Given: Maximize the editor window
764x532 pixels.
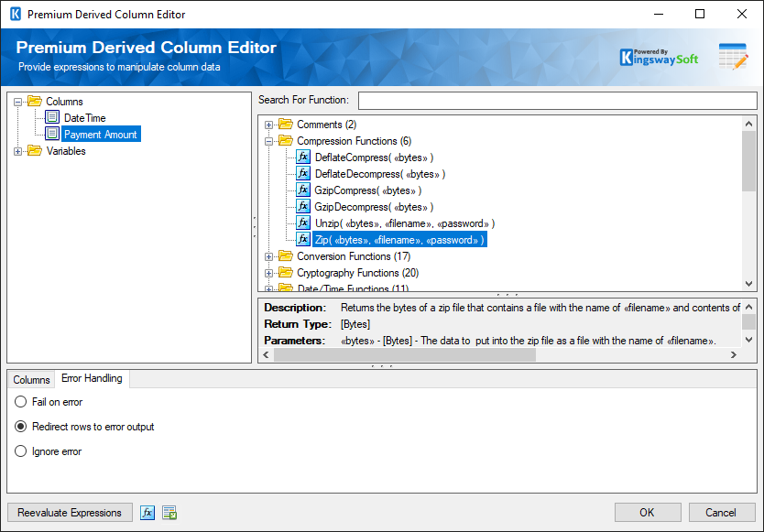Looking at the screenshot, I should (700, 14).
